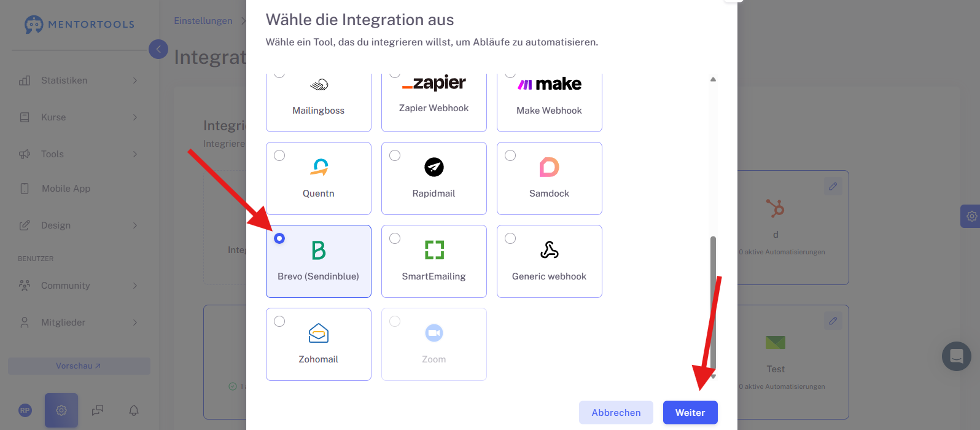Screen dimensions: 980x430
Task: Expand the Community chevron
Action: coord(135,286)
